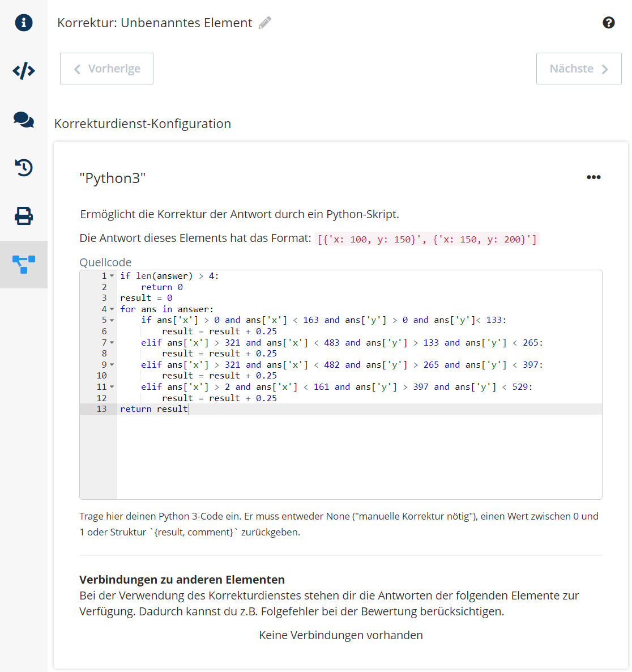632x672 pixels.
Task: Open the comments panel in the sidebar
Action: coord(24,120)
